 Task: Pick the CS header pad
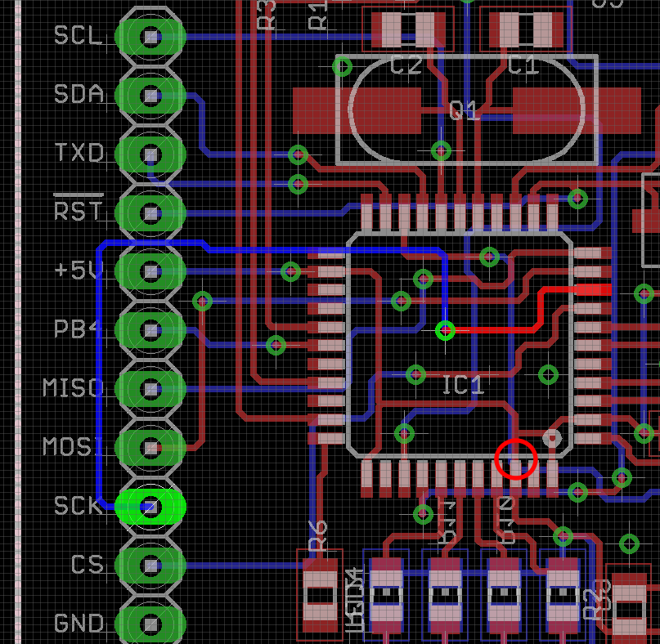pyautogui.click(x=150, y=566)
